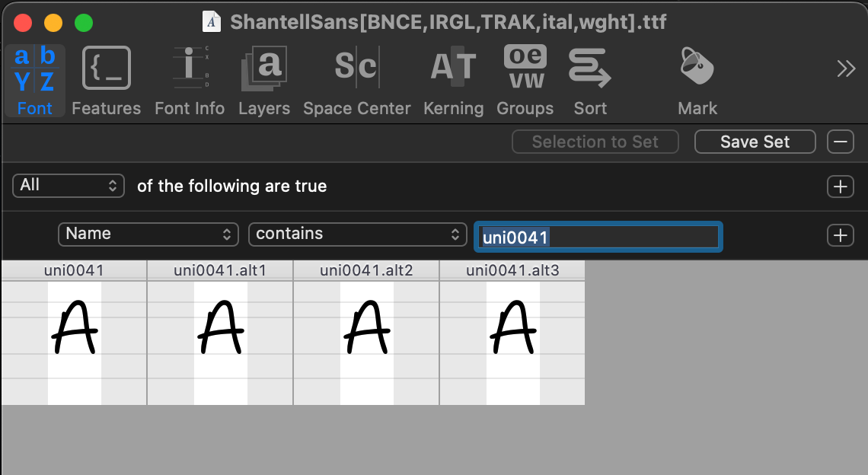Click the document proxy icon in titlebar

[212, 21]
